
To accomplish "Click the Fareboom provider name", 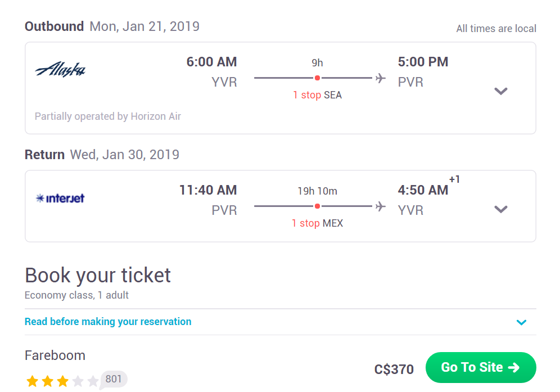I will click(x=55, y=355).
